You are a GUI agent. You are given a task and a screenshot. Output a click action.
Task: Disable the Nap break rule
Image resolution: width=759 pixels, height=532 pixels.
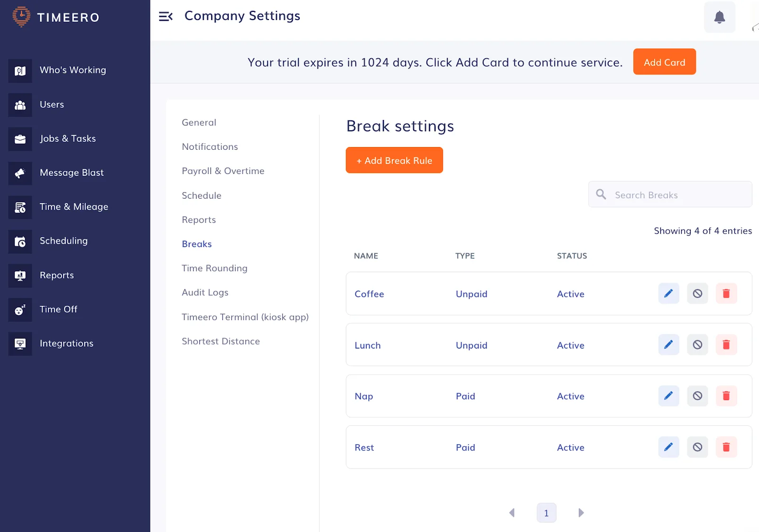click(x=697, y=396)
